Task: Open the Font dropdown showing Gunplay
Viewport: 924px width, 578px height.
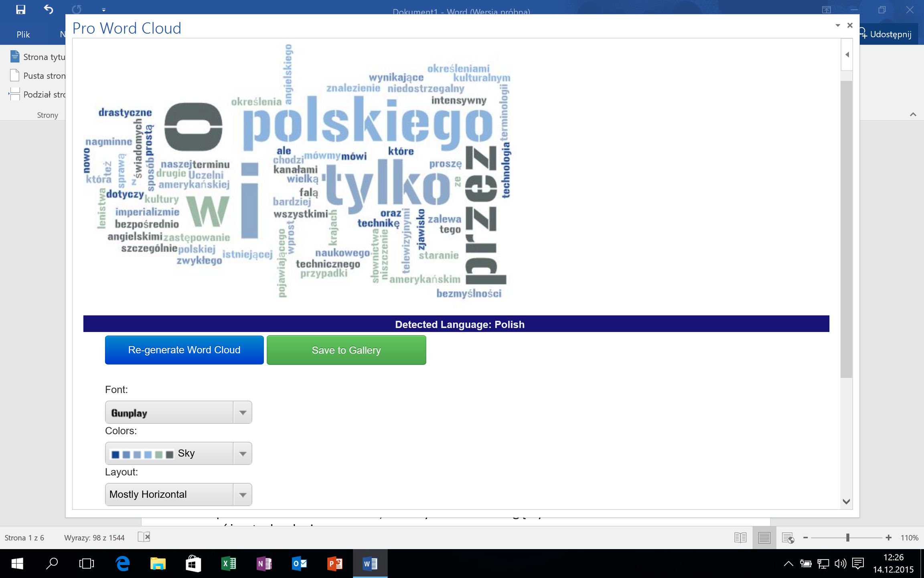Action: 242,412
